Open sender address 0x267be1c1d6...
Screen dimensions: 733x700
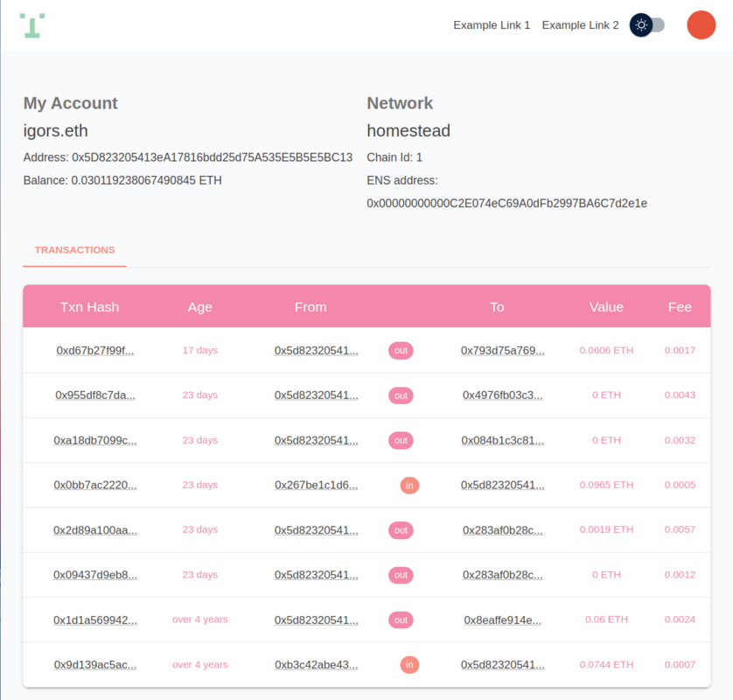pyautogui.click(x=316, y=485)
